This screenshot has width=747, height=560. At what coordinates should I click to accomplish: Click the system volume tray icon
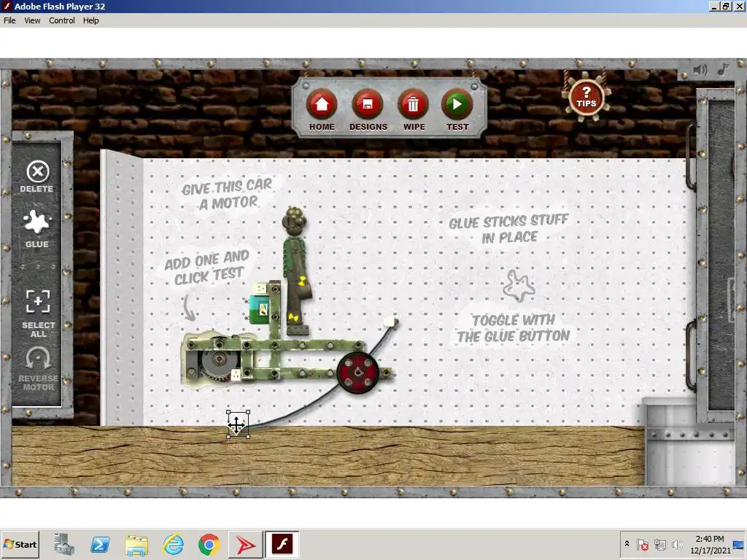point(677,544)
